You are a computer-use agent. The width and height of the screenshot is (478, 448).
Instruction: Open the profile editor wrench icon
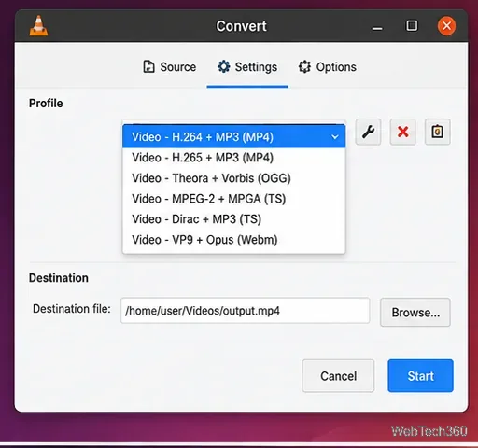[368, 132]
